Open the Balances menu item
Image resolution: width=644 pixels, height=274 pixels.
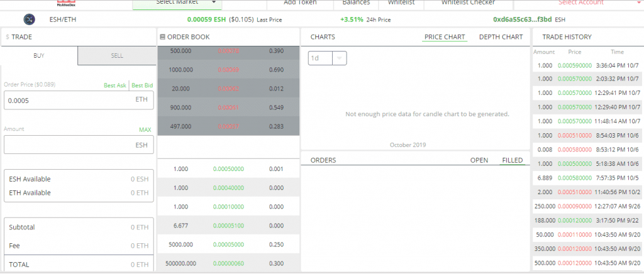coord(356,3)
